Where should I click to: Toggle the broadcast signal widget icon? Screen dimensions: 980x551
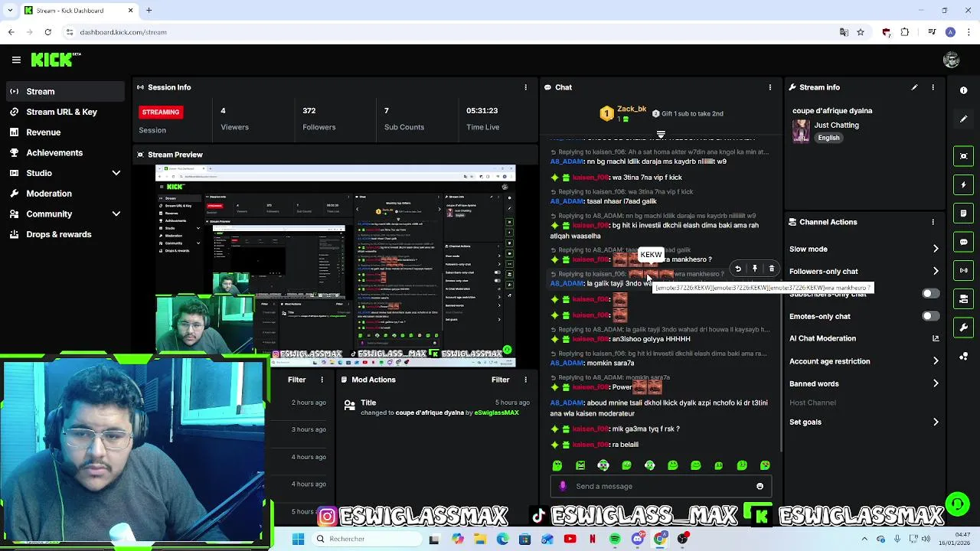963,270
